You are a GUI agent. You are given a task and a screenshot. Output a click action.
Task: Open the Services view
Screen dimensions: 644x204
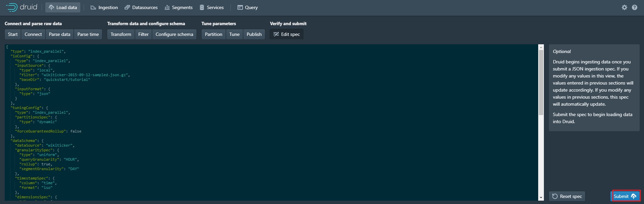(212, 7)
